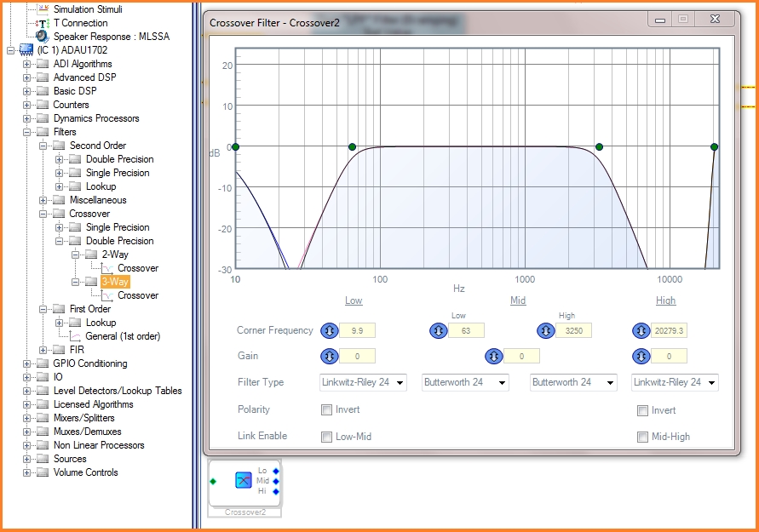Expand the Volume Controls tree folder

[x=27, y=472]
